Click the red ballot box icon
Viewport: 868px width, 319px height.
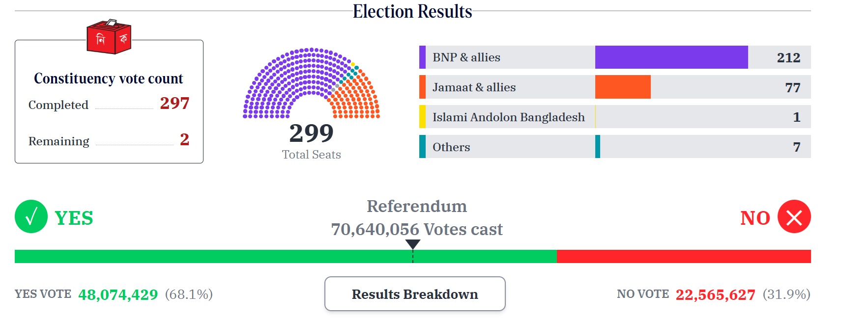point(109,38)
